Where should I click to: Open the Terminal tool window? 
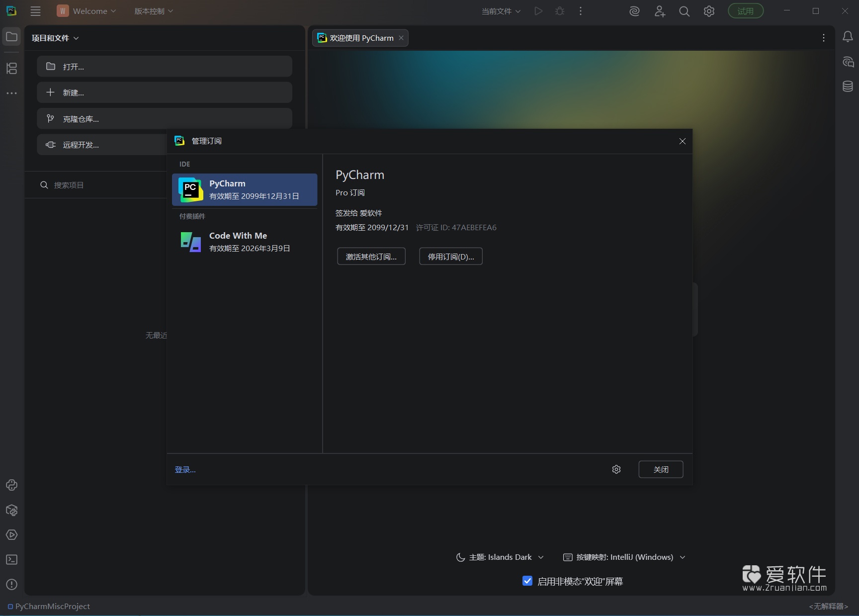pyautogui.click(x=11, y=560)
